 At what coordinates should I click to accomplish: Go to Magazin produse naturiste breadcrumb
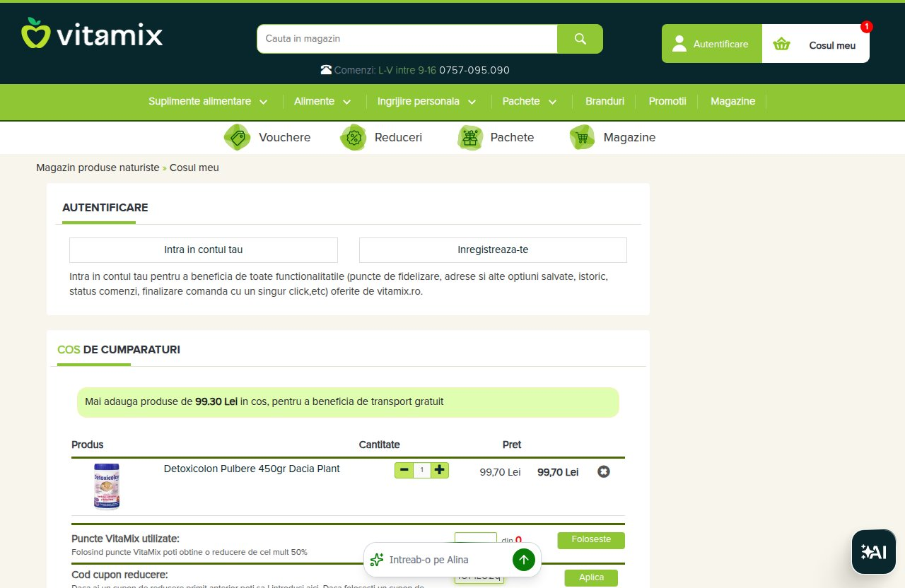click(x=98, y=167)
